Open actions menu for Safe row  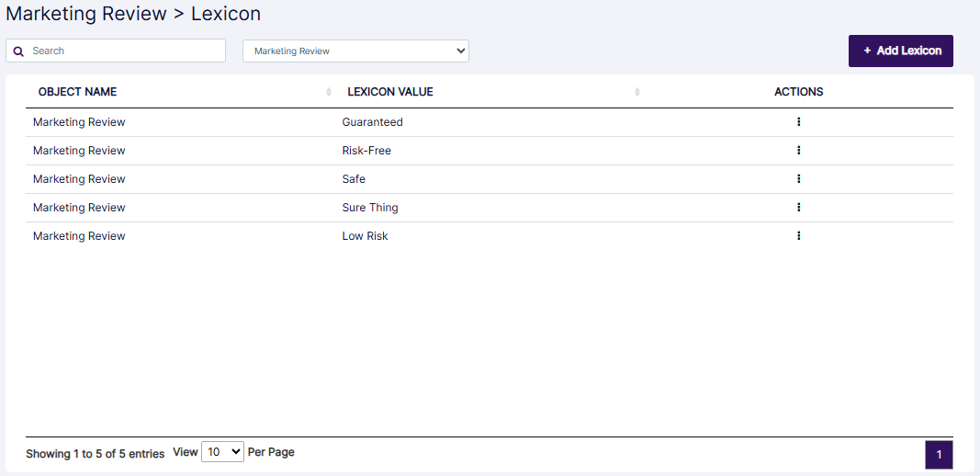tap(798, 179)
